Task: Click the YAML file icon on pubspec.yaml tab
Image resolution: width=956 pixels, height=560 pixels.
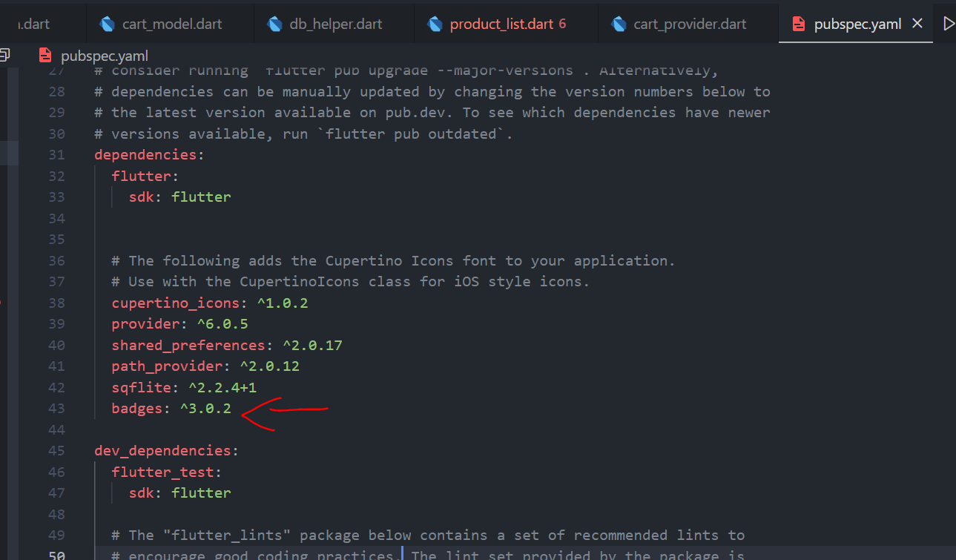Action: click(x=799, y=24)
